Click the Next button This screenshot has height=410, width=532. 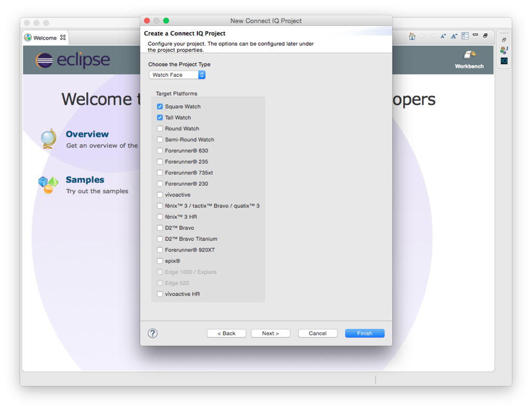pyautogui.click(x=270, y=333)
